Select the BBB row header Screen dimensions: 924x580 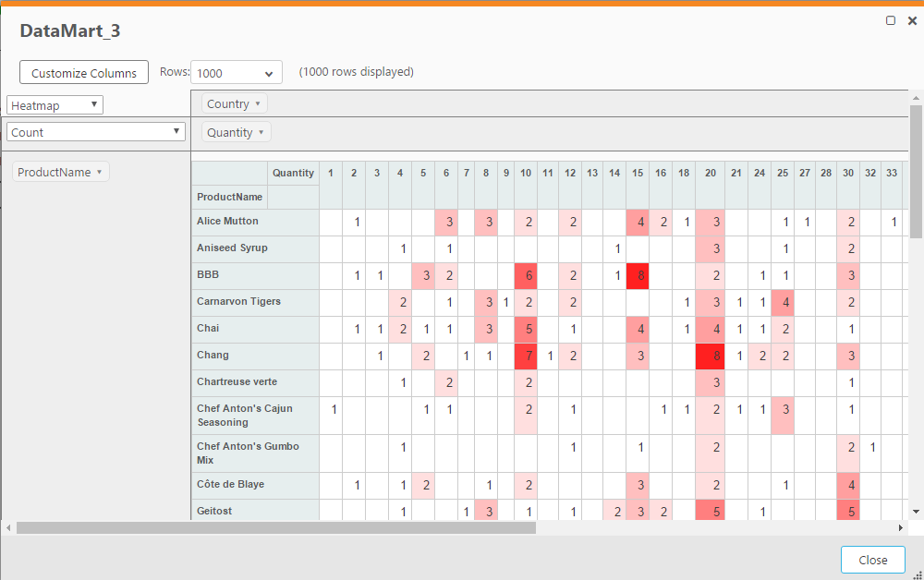[x=255, y=275]
